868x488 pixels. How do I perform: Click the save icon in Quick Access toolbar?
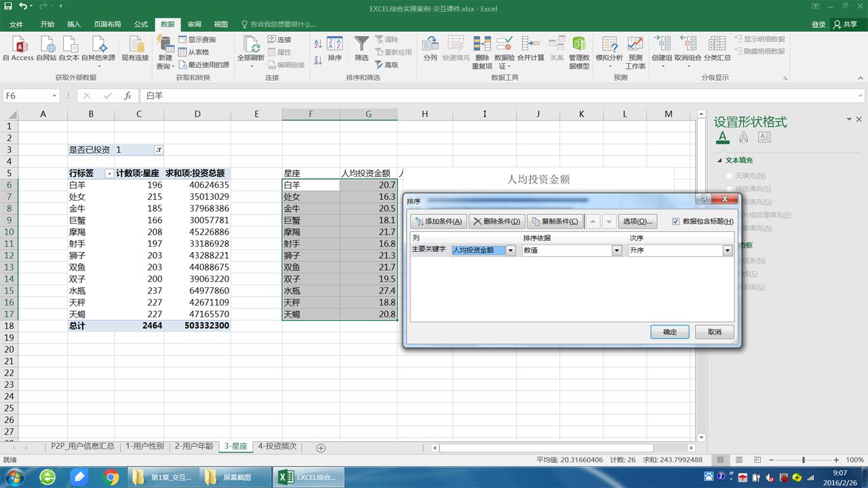click(7, 7)
